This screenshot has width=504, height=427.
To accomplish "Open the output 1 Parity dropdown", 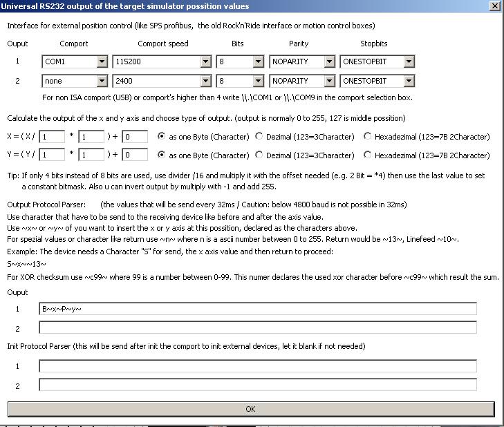I will pos(302,61).
